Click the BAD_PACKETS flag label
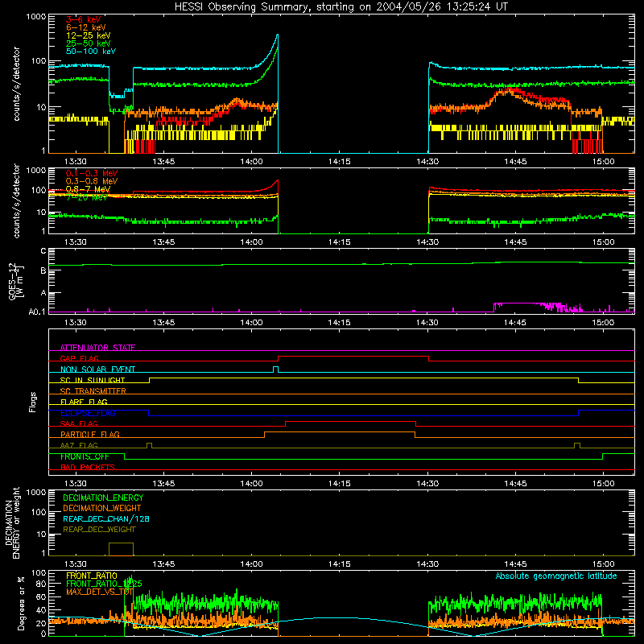 coord(88,467)
